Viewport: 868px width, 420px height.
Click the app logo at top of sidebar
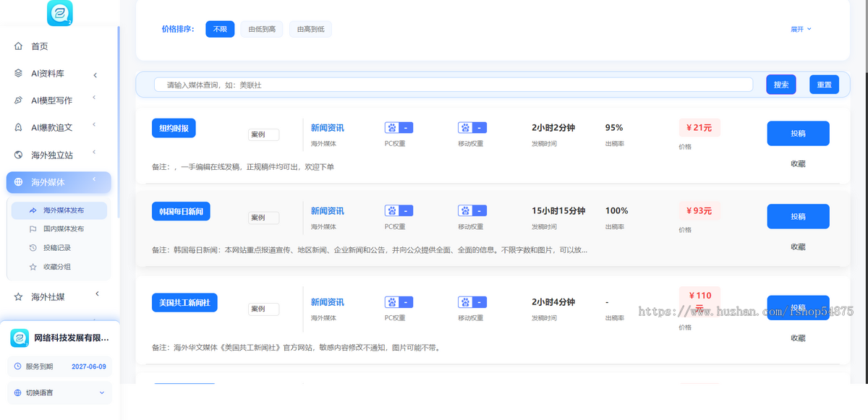[60, 13]
